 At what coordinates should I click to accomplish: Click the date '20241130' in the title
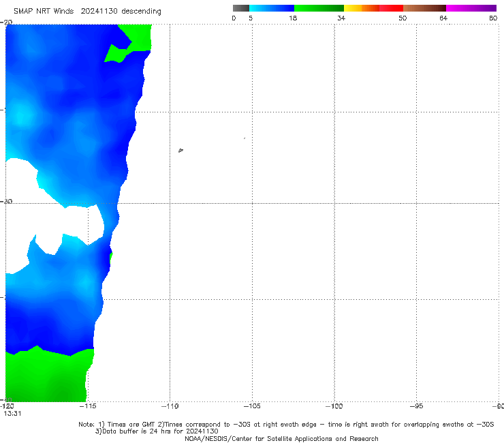click(x=99, y=11)
